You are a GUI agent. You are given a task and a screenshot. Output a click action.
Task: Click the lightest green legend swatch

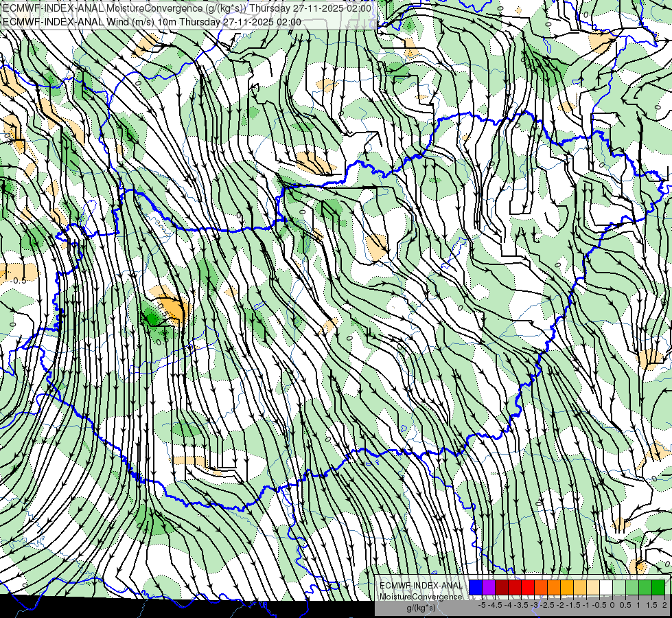[619, 587]
